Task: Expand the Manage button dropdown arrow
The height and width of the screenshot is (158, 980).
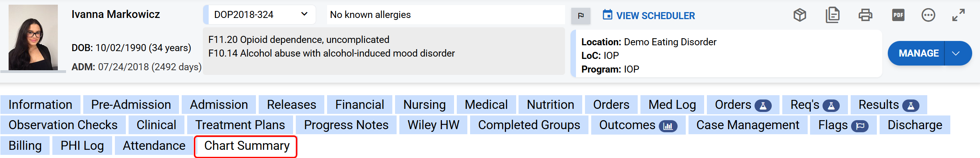Action: coord(956,53)
